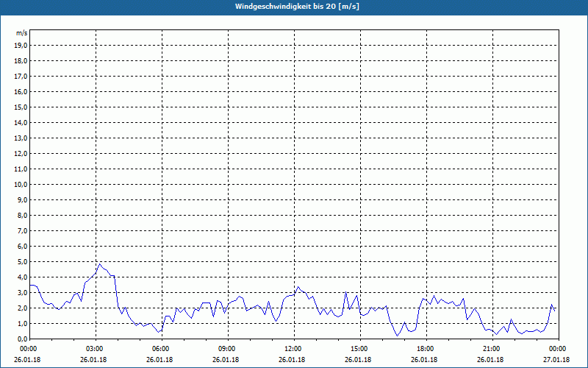Click the 09:00 time axis label
588x368 pixels.
(x=229, y=349)
